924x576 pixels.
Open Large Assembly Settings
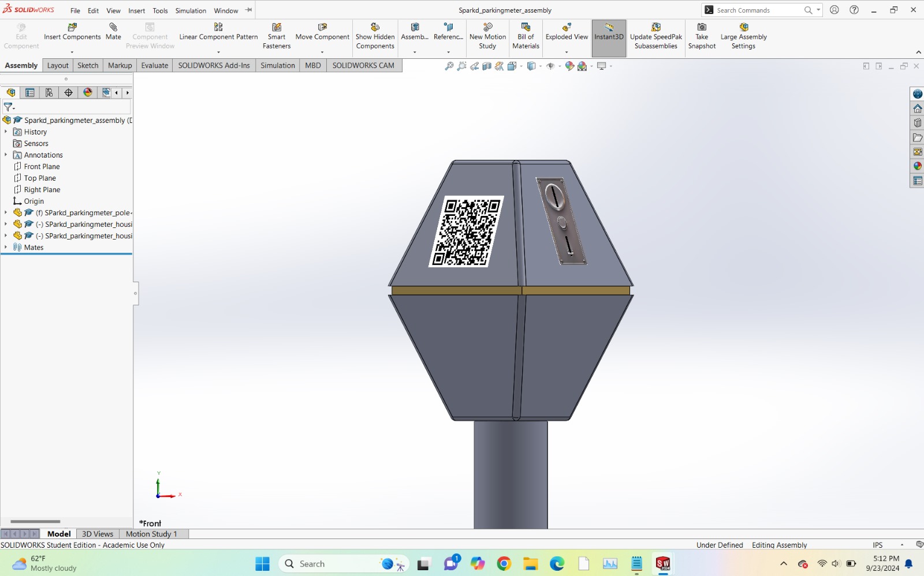click(744, 36)
